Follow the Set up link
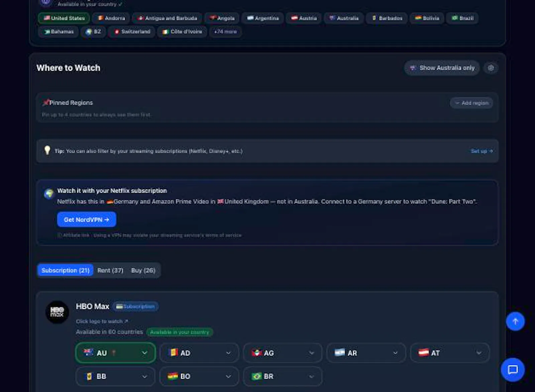The height and width of the screenshot is (392, 535). [481, 151]
